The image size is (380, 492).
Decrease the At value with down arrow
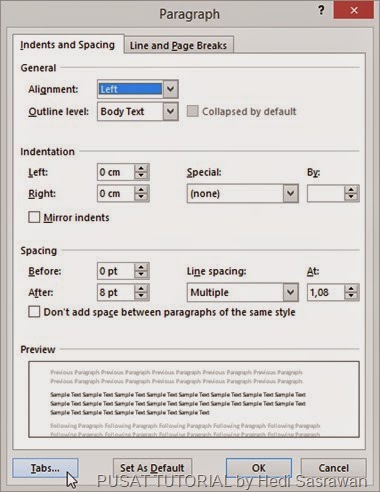click(351, 296)
